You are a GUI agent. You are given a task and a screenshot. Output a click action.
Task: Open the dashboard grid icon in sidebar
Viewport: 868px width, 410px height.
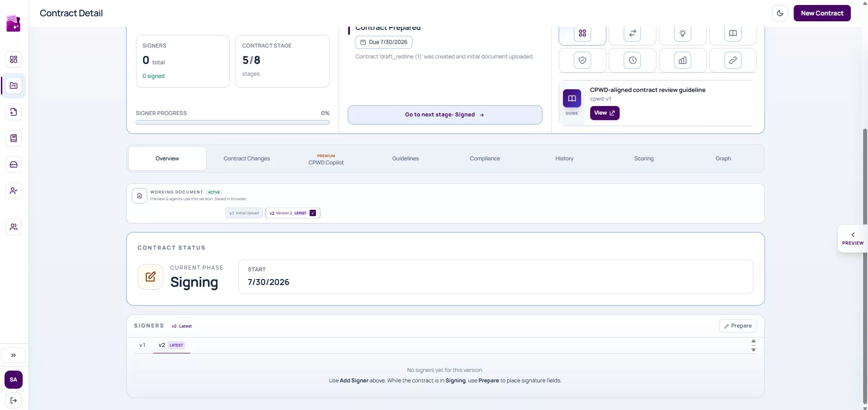pyautogui.click(x=14, y=59)
